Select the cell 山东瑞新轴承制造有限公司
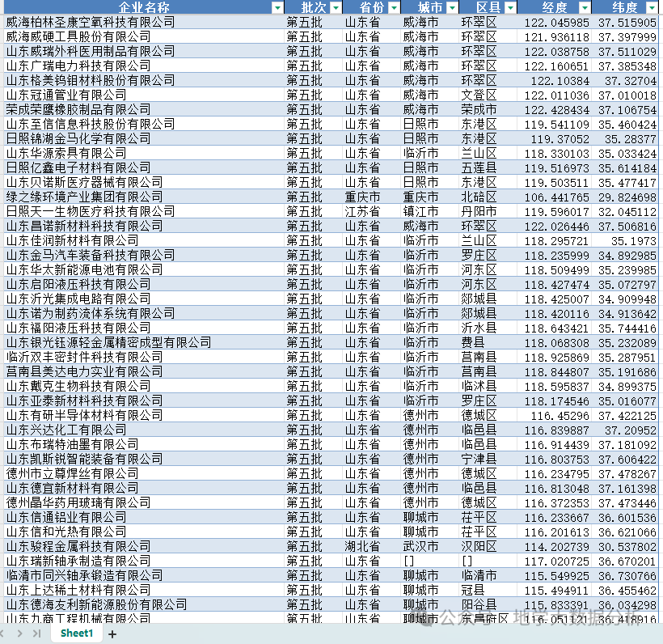663x644 pixels. tap(144, 561)
